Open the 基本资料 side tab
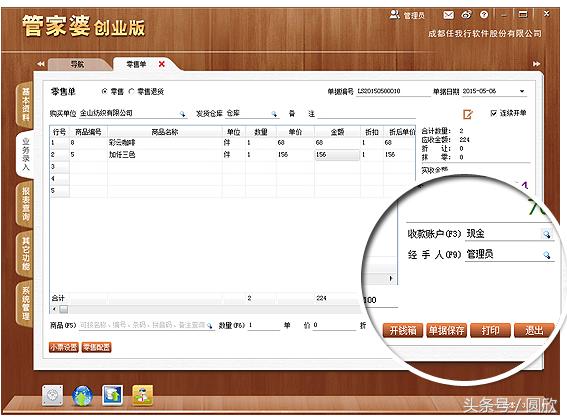 (x=25, y=104)
